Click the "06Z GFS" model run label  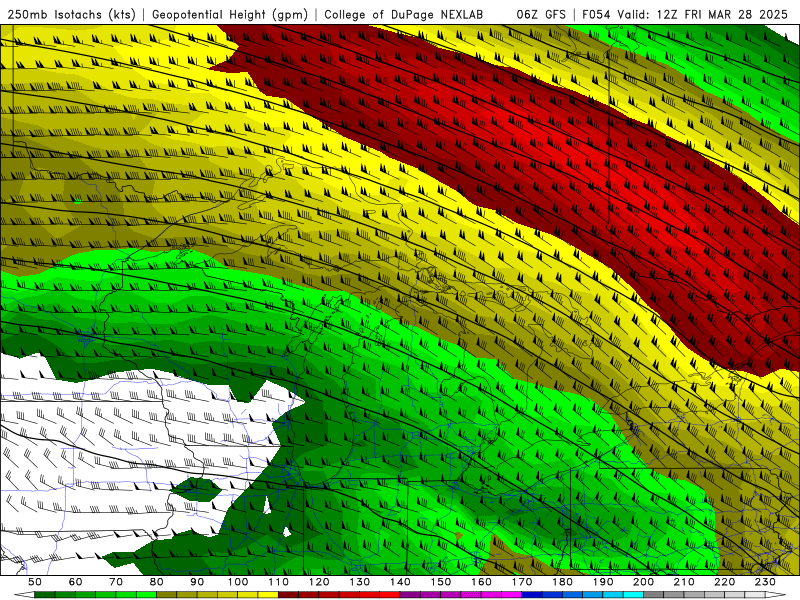[x=541, y=15]
